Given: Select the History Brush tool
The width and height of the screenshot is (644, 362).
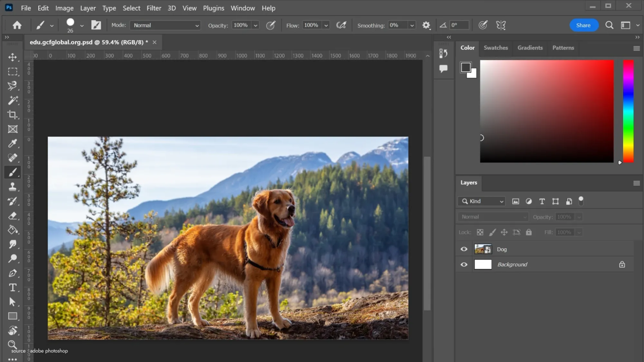Looking at the screenshot, I should 13,201.
